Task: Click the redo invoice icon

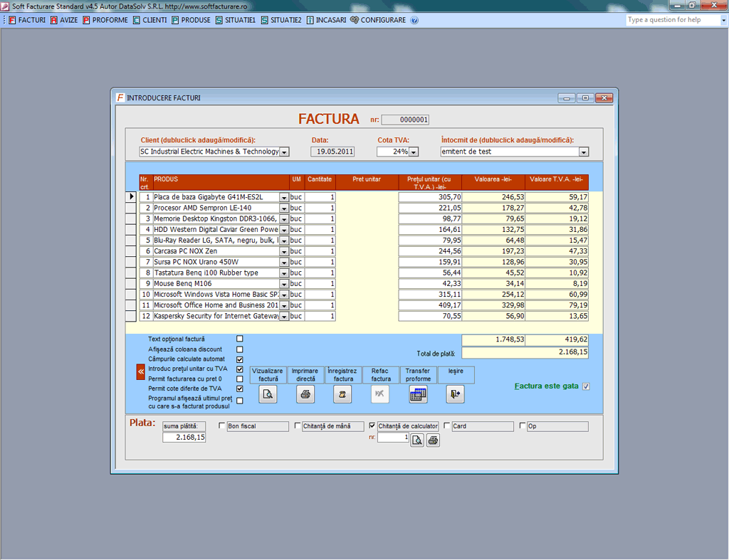Action: tap(380, 394)
